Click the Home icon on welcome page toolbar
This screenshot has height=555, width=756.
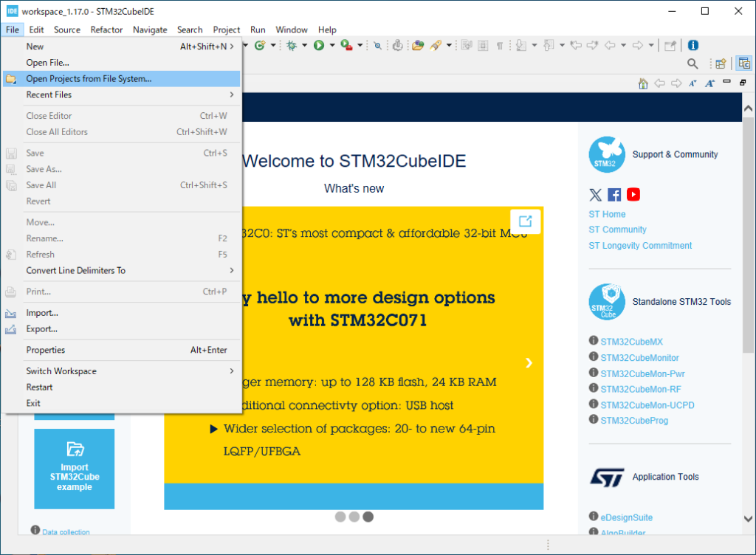[x=643, y=83]
